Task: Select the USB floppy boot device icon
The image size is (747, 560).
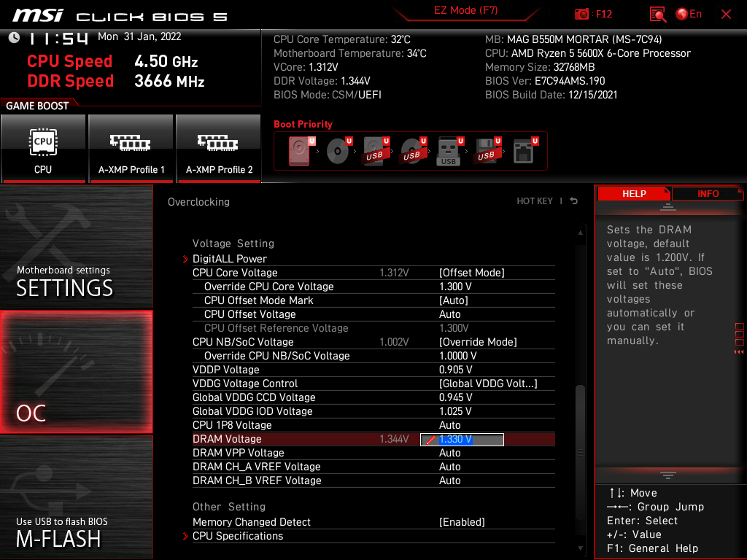Action: (487, 151)
